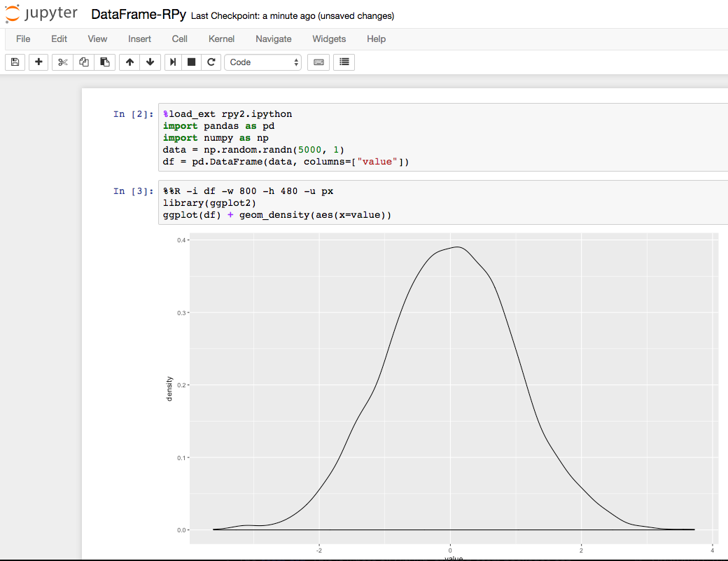Click the 0.4 y-axis tick label
Viewport: 728px width, 561px height.
[x=181, y=240]
